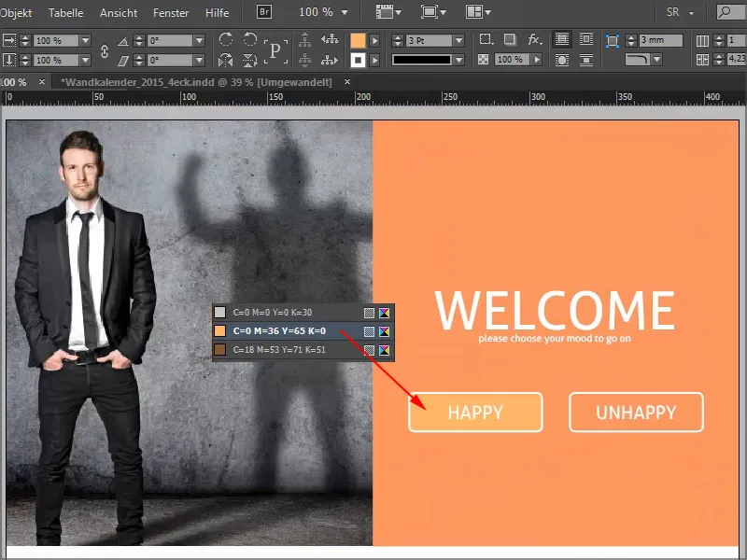Open the Ansicht menu

[x=119, y=13]
